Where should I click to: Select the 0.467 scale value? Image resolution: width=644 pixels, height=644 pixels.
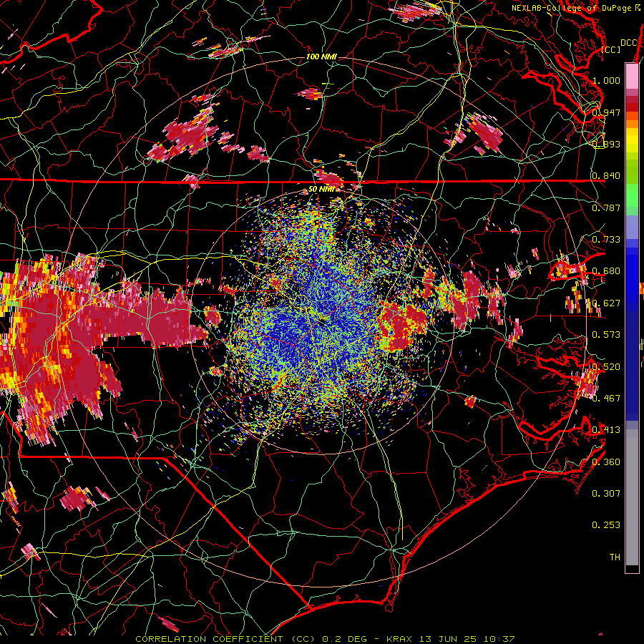click(606, 399)
